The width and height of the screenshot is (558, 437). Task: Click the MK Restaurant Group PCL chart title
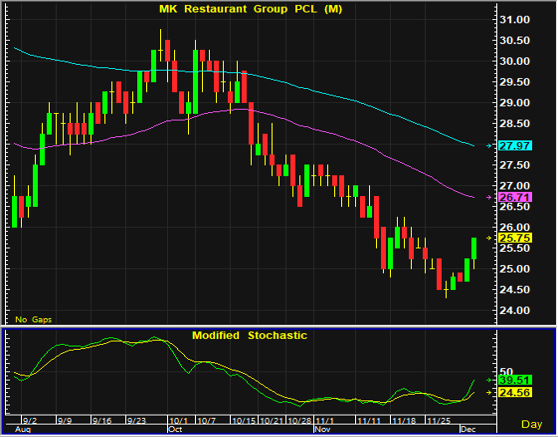point(251,9)
